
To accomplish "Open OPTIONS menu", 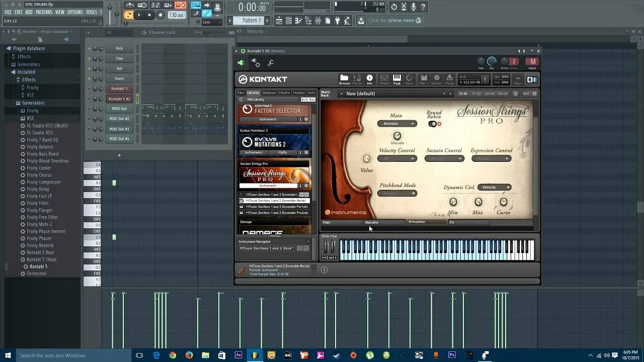I will coord(75,12).
